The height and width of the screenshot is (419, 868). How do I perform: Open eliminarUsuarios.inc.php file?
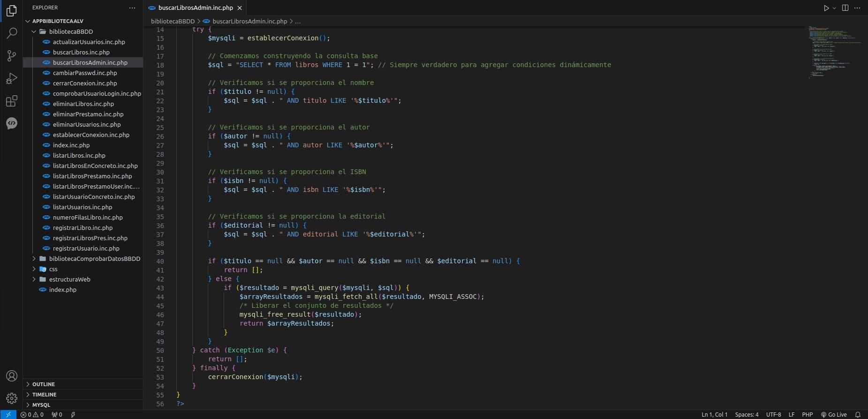pyautogui.click(x=83, y=124)
